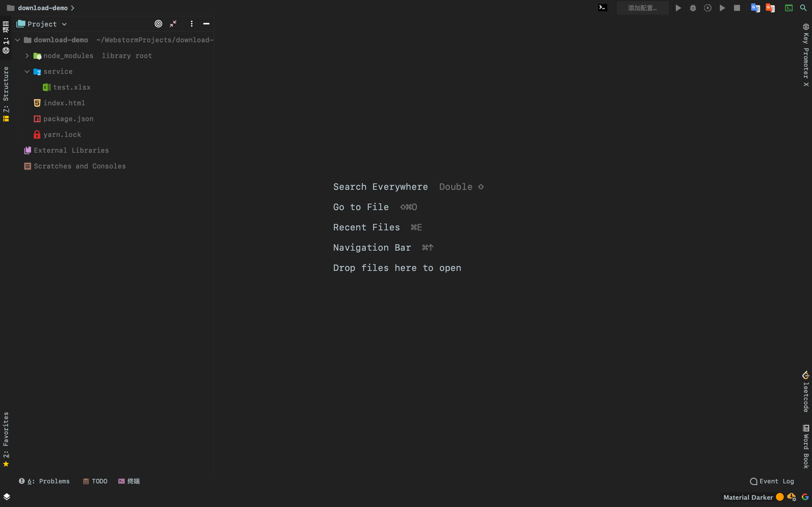This screenshot has height=507, width=812.
Task: Expand the node_modules folder
Action: pyautogui.click(x=27, y=56)
